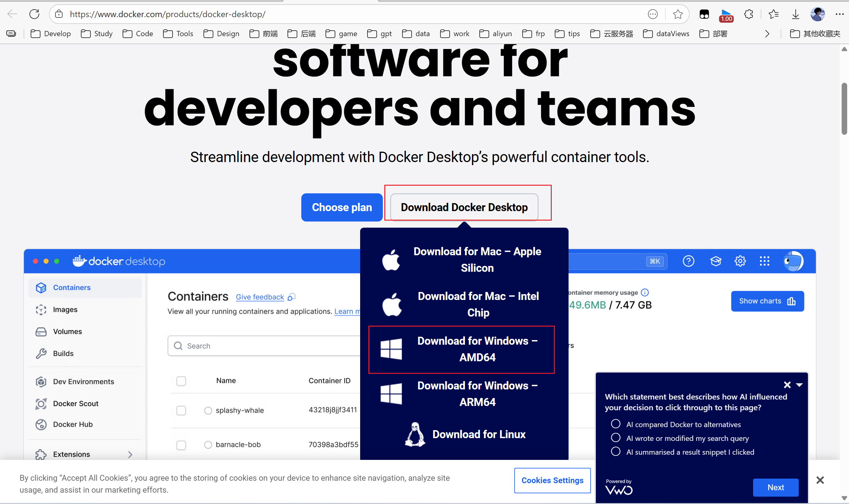Expand bookmarks bar overflow chevron
849x504 pixels.
pyautogui.click(x=767, y=34)
